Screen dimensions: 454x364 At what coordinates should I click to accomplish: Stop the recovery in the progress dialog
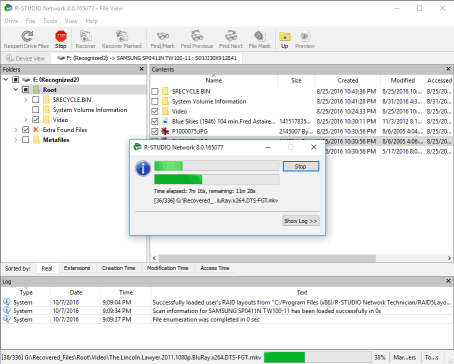coord(301,166)
